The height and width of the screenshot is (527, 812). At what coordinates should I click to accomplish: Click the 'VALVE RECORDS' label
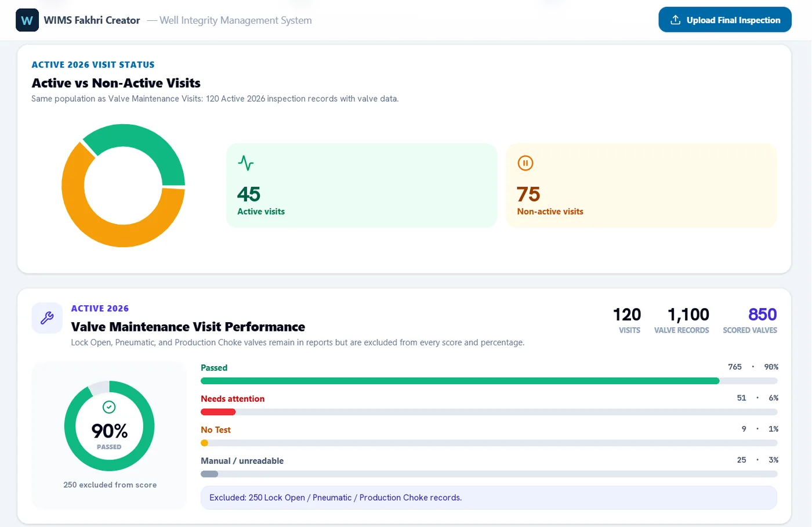681,330
